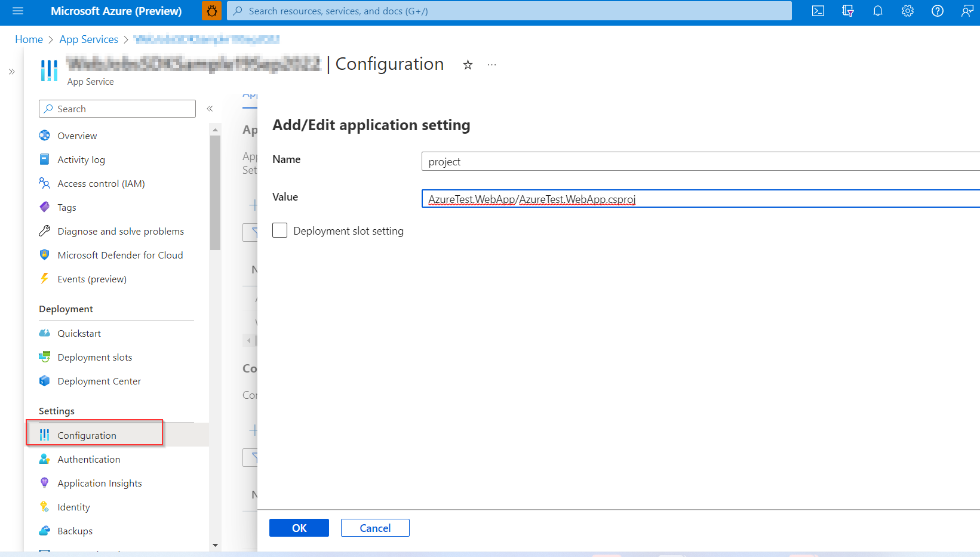Open Identity settings
The image size is (980, 557).
point(73,507)
